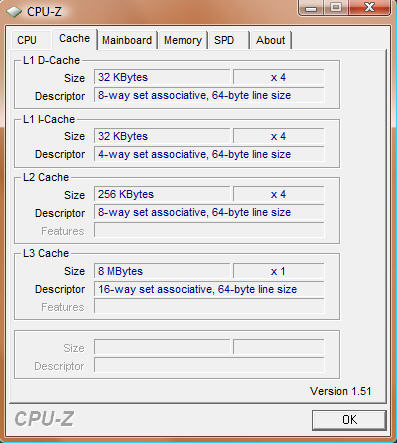Click the L1 D-Cache descriptor field
Screen dimensions: 397x443
coord(209,95)
